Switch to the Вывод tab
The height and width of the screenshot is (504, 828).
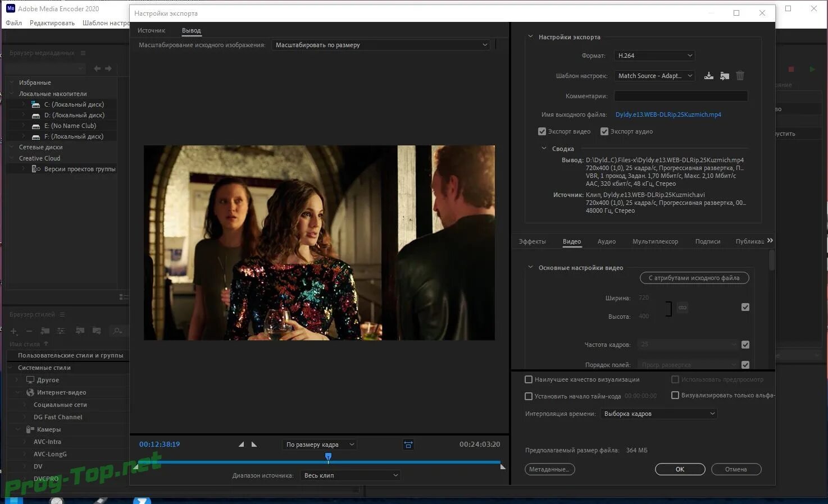pyautogui.click(x=191, y=30)
